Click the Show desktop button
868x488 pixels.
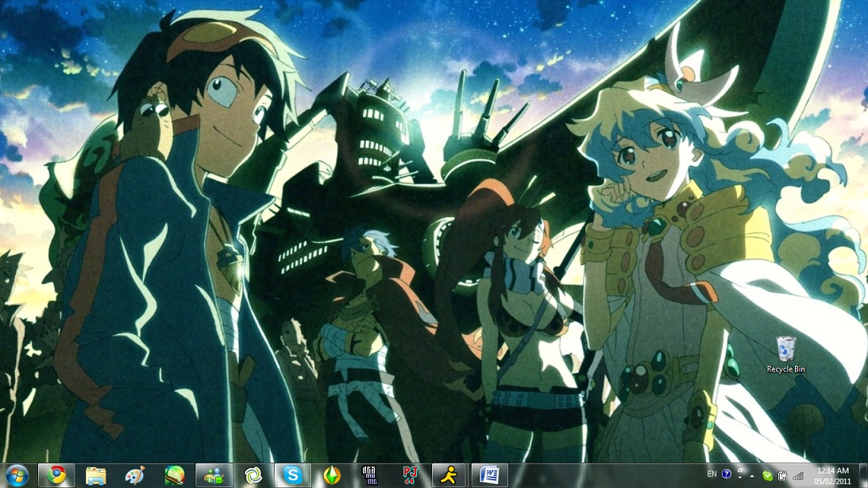click(863, 476)
